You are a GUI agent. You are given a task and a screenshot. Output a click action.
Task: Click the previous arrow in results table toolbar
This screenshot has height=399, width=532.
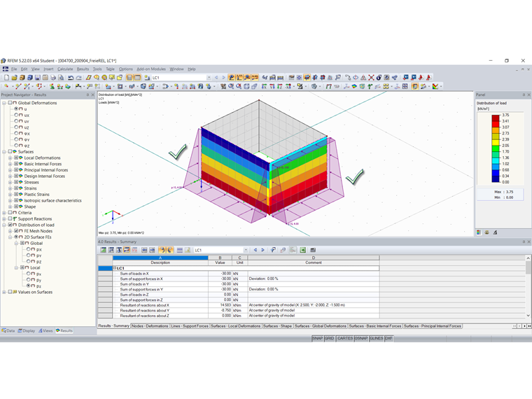tap(255, 250)
